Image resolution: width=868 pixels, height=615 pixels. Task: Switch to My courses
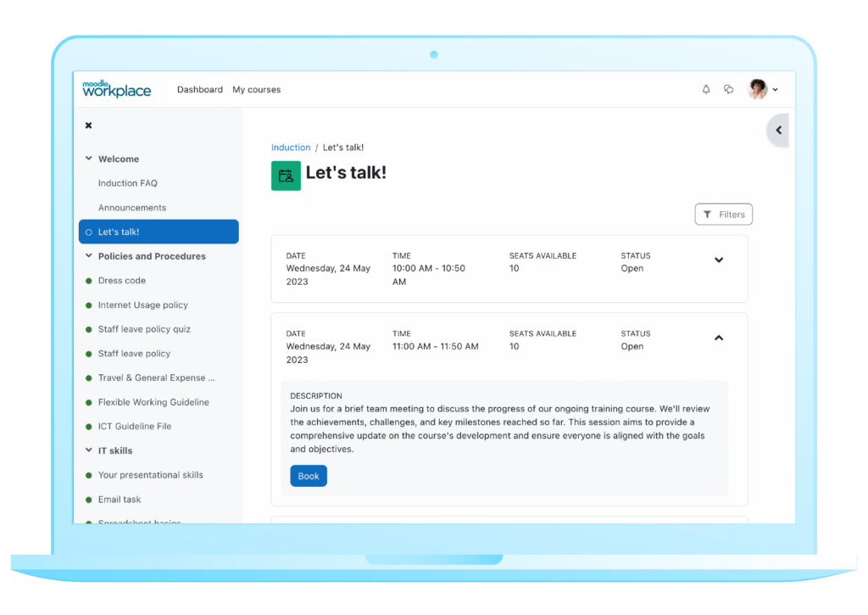256,89
